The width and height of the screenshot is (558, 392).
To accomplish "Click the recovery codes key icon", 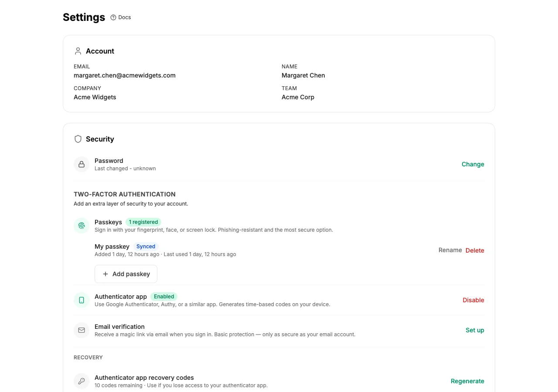I will pyautogui.click(x=82, y=381).
